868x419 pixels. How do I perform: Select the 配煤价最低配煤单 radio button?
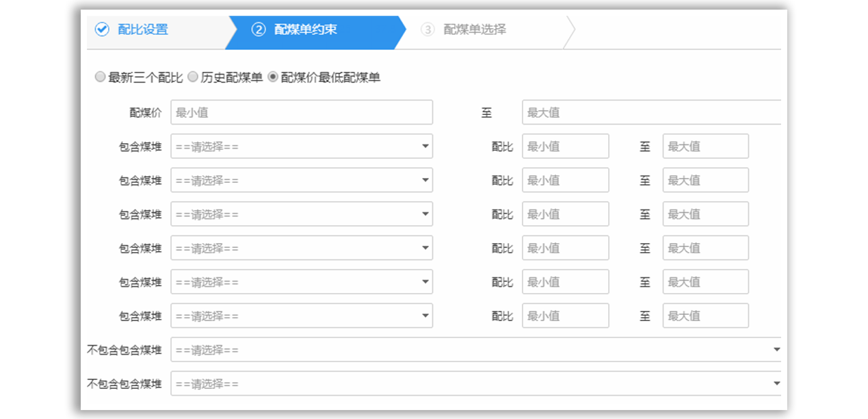[273, 77]
